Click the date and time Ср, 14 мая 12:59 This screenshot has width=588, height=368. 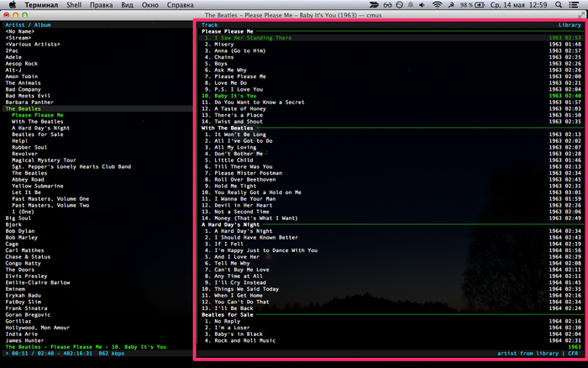(518, 5)
